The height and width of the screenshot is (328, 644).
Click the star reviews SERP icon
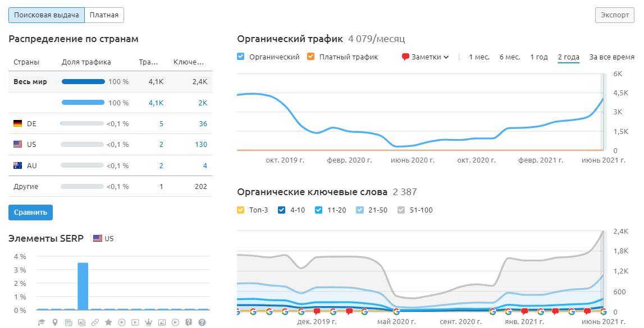tap(108, 322)
